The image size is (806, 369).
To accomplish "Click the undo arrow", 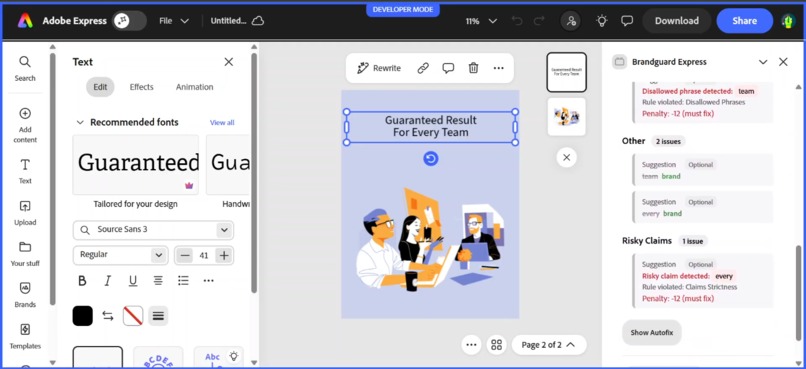I will (518, 21).
